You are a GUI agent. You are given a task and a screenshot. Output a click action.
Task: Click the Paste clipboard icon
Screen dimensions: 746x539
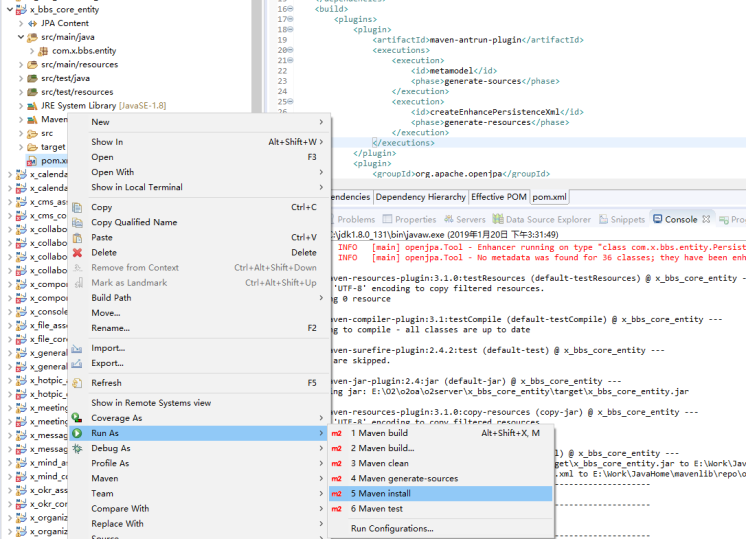coord(78,237)
